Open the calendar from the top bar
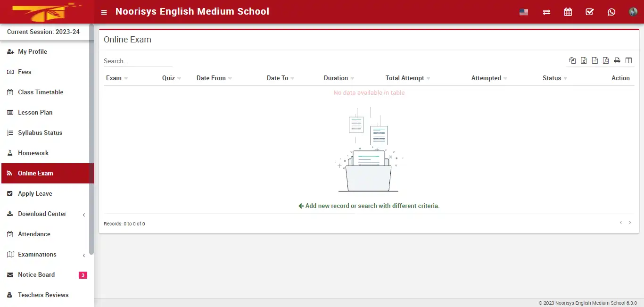The width and height of the screenshot is (644, 307). pyautogui.click(x=568, y=12)
